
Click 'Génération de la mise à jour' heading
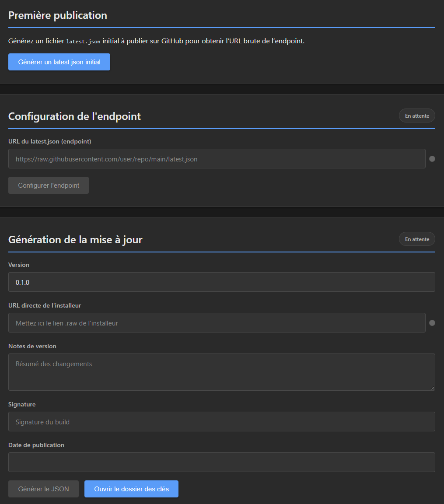pos(75,240)
